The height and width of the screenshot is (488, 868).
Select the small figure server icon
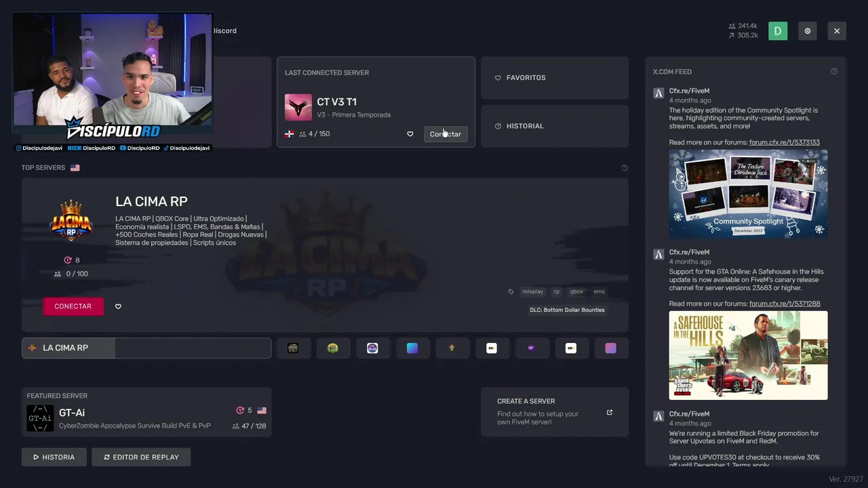click(x=452, y=348)
